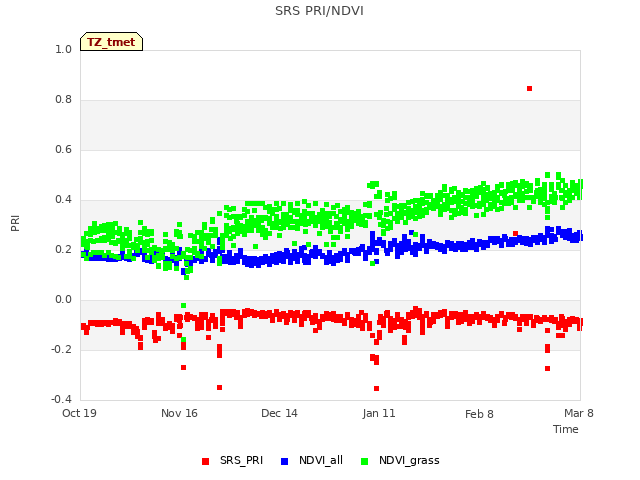Image resolution: width=640 pixels, height=480 pixels.
Task: Click the TZ_tmet label tag
Action: [x=111, y=42]
